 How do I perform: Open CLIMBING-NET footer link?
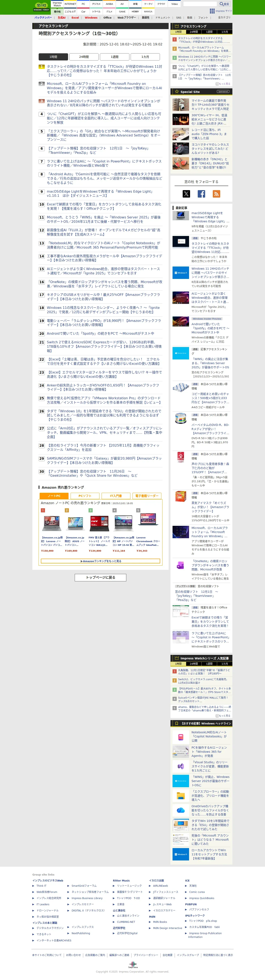tap(126, 922)
